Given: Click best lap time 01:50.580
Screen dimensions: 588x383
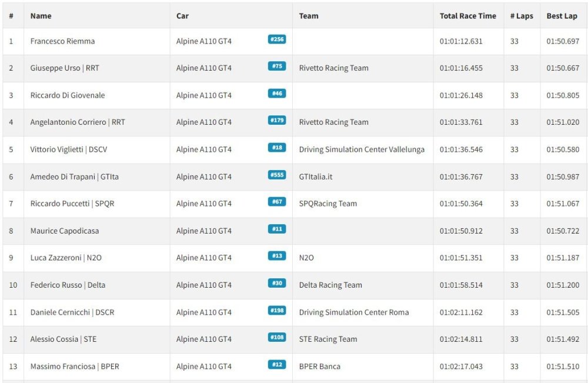Looking at the screenshot, I should coord(563,149).
